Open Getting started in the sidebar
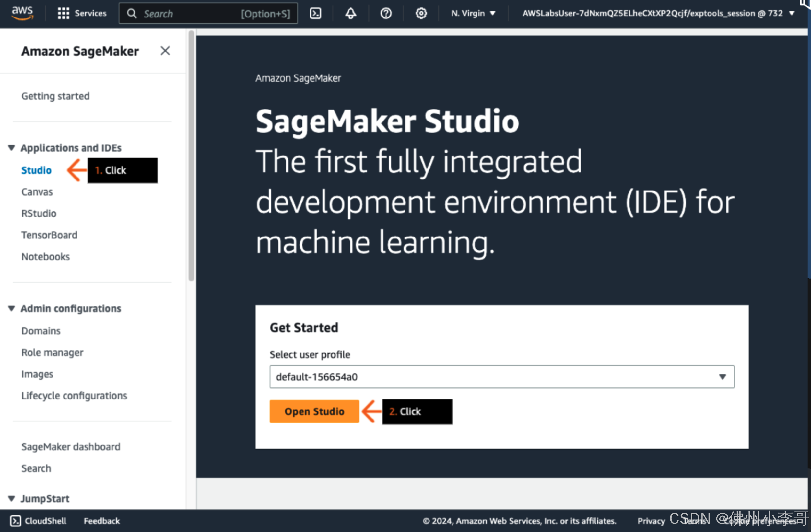The width and height of the screenshot is (811, 532). 55,96
